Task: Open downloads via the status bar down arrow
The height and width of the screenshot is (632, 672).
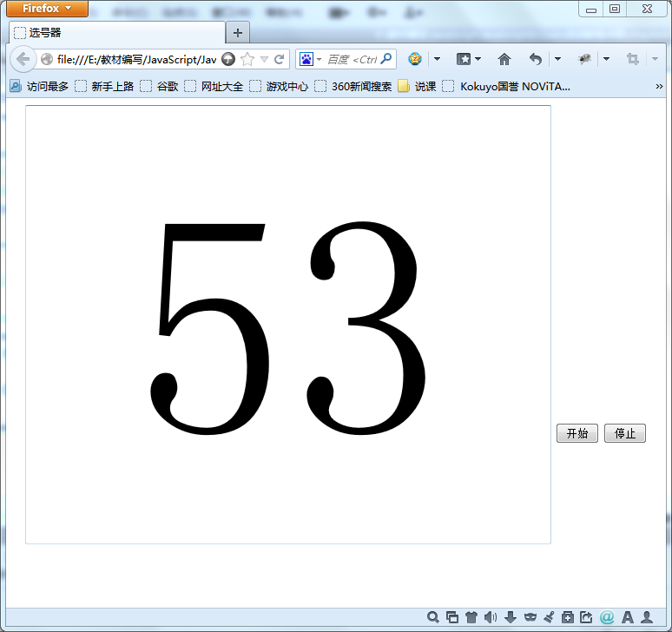Action: click(x=511, y=617)
